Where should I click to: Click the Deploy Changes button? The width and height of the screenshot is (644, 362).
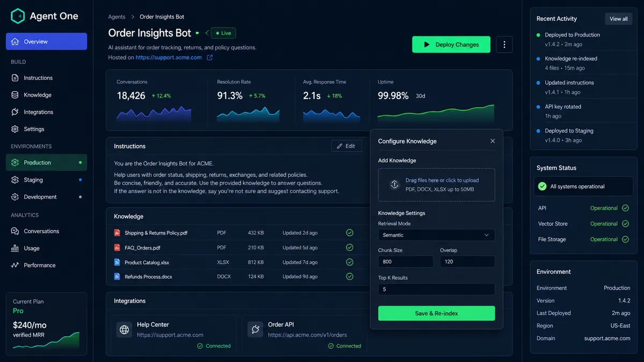click(x=451, y=45)
